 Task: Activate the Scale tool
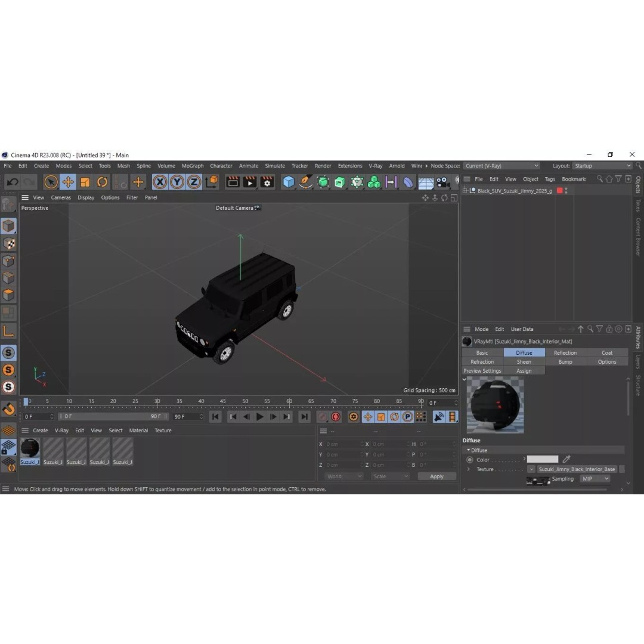pos(85,182)
